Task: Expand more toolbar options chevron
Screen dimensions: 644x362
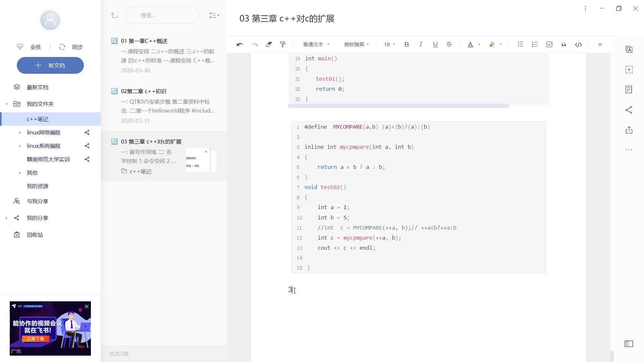Action: click(x=600, y=44)
